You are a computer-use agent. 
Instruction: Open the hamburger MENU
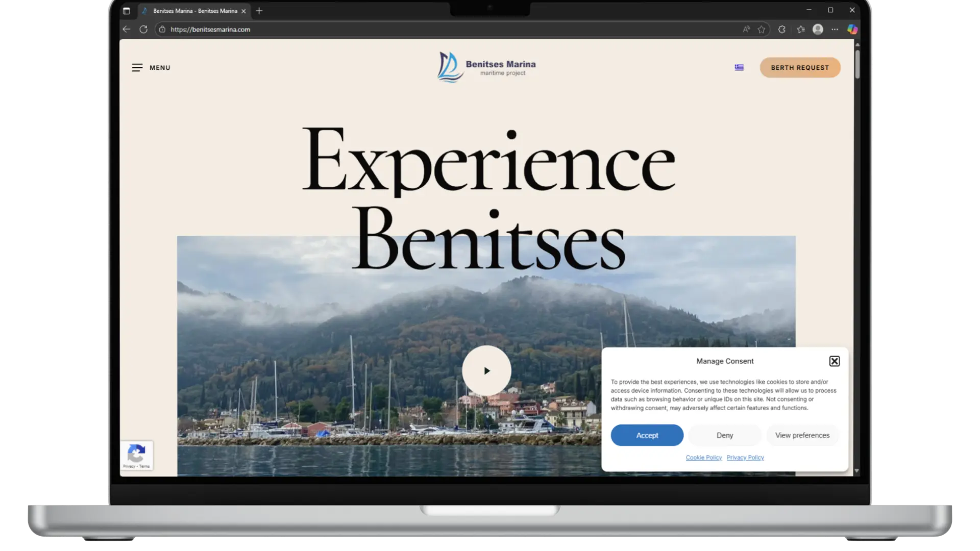(151, 67)
